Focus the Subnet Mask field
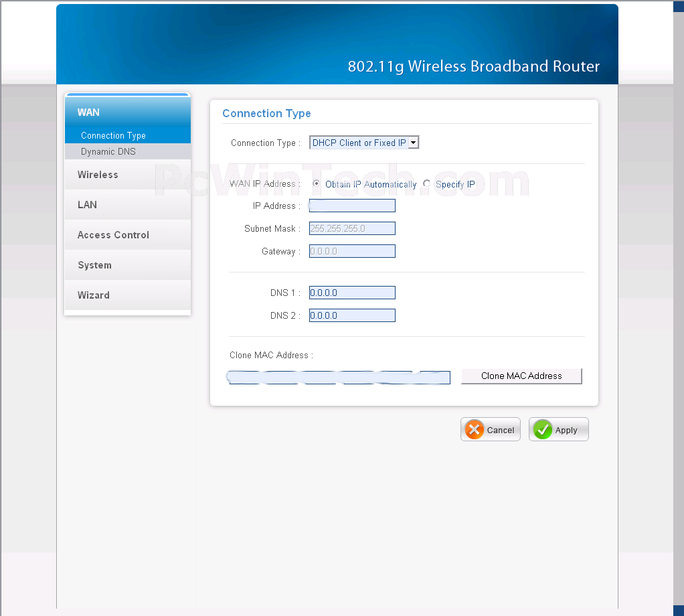 pos(352,228)
